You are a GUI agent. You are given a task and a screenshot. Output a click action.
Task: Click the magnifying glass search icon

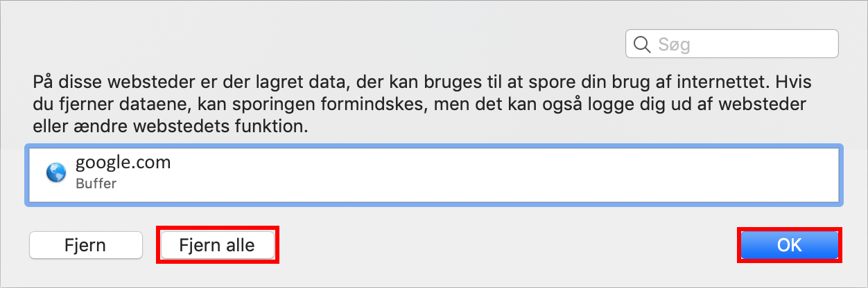pyautogui.click(x=641, y=45)
